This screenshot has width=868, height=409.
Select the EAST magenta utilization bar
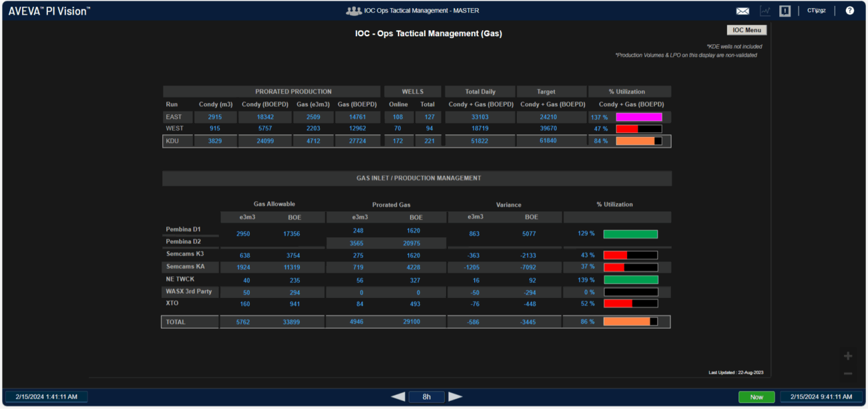click(638, 117)
